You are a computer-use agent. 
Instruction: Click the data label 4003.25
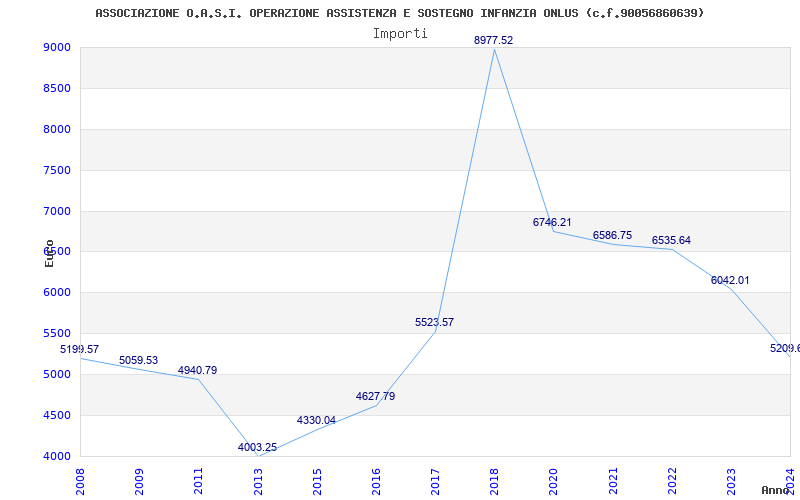pos(257,447)
